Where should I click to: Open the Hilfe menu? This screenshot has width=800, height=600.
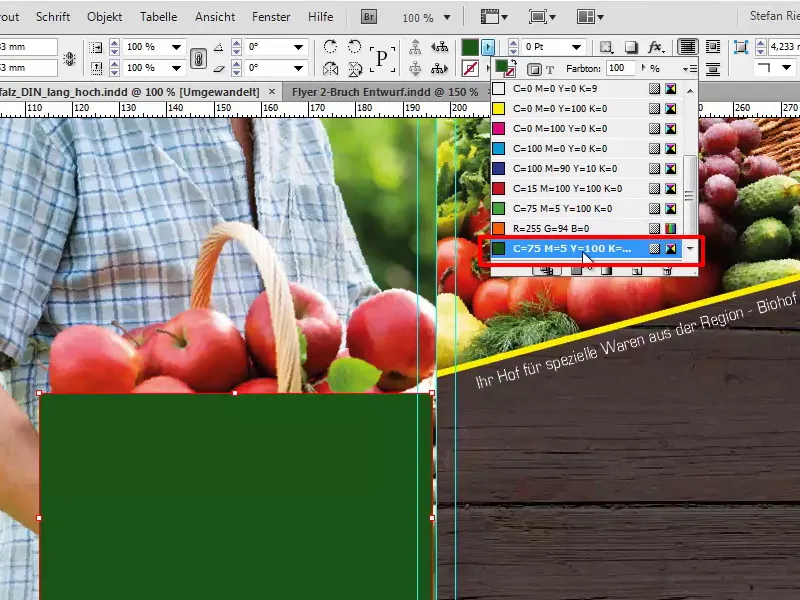coord(320,17)
